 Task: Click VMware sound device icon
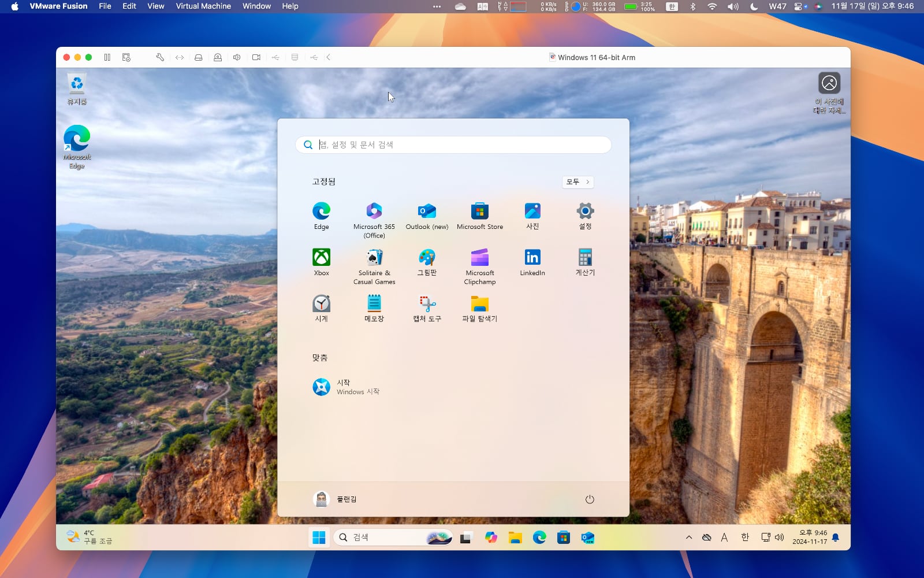tap(237, 57)
